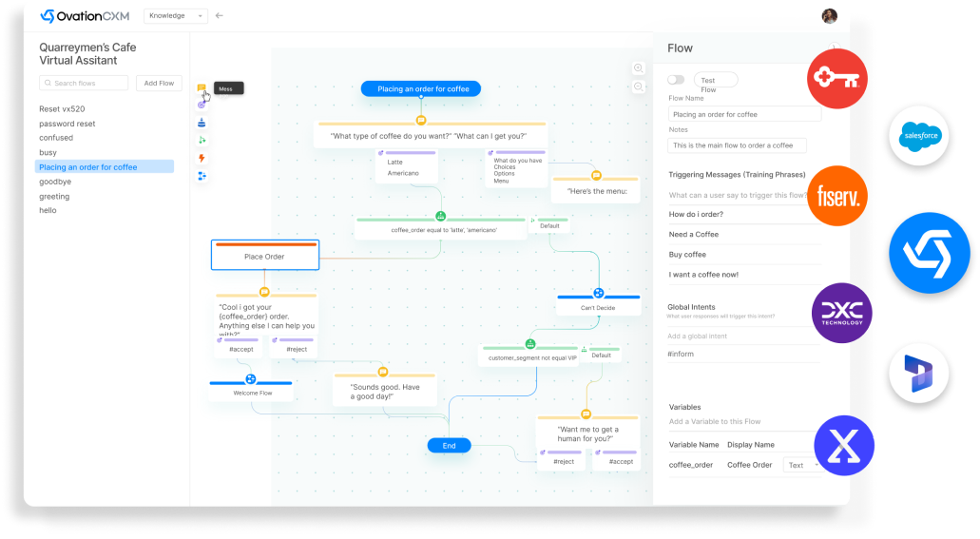Screen dimensions: 980x539
Task: Select the "What do you have" intent card
Action: point(516,169)
